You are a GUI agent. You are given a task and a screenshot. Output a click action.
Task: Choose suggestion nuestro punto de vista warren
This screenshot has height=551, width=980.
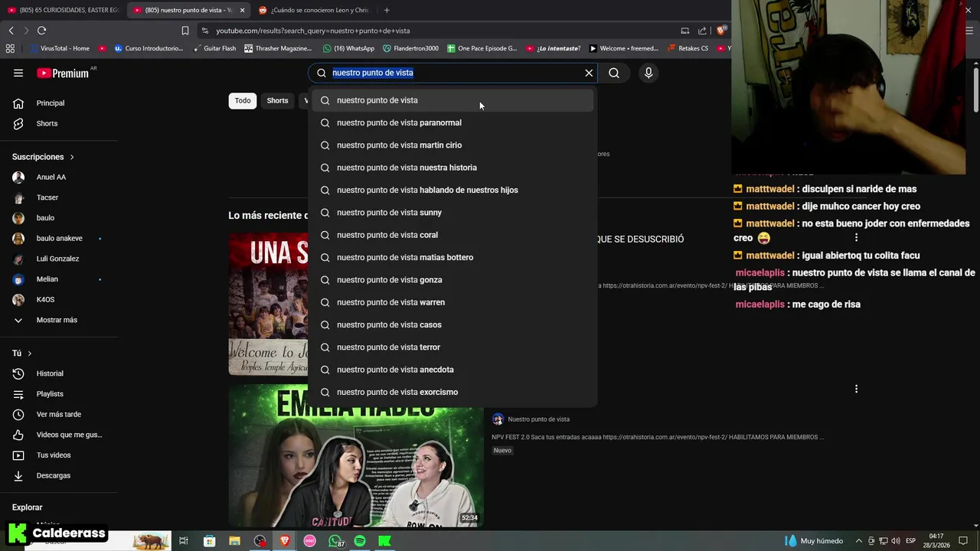(452, 302)
